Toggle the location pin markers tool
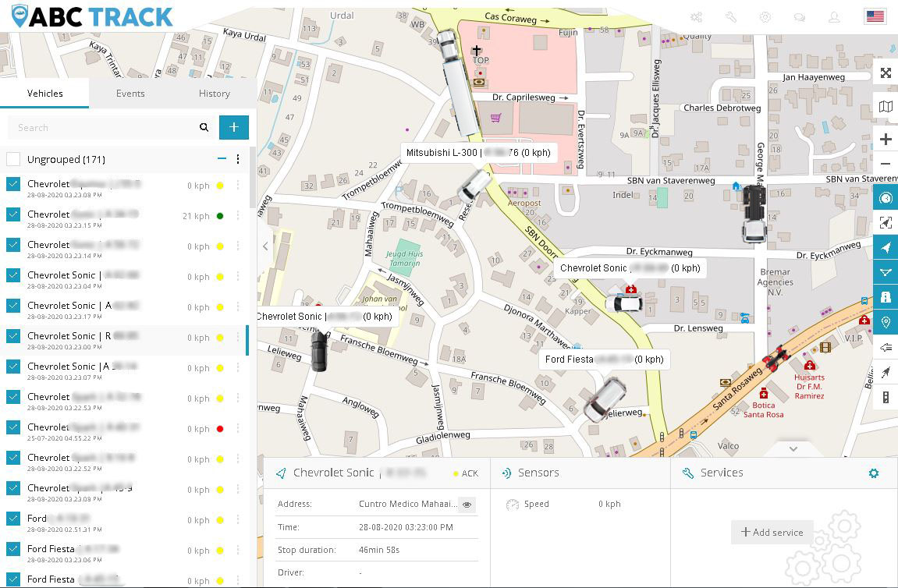The height and width of the screenshot is (588, 898). click(x=886, y=322)
